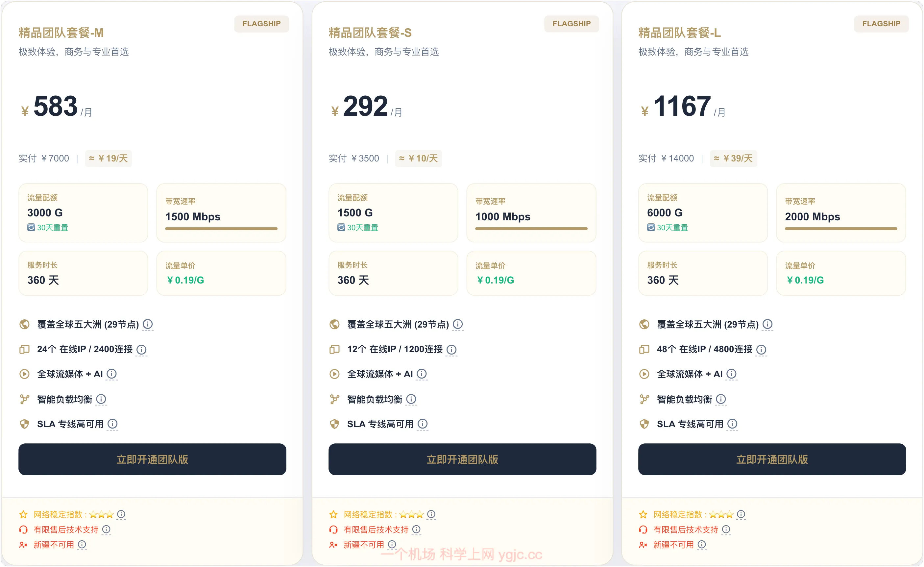Click info icon after 网络稳定指数 in 套餐-S card

tap(431, 514)
